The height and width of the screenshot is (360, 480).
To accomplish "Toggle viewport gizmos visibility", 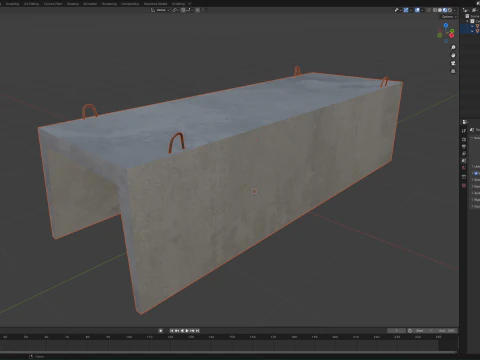I will point(406,10).
